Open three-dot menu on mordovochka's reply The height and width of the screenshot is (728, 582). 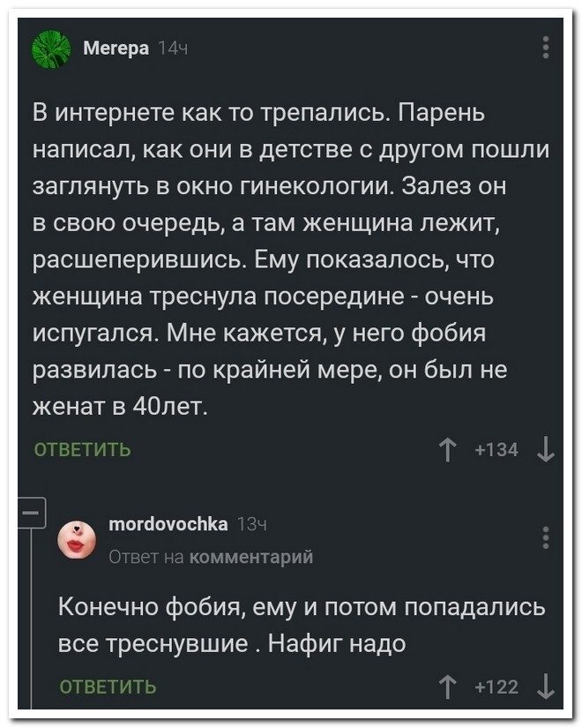547,537
